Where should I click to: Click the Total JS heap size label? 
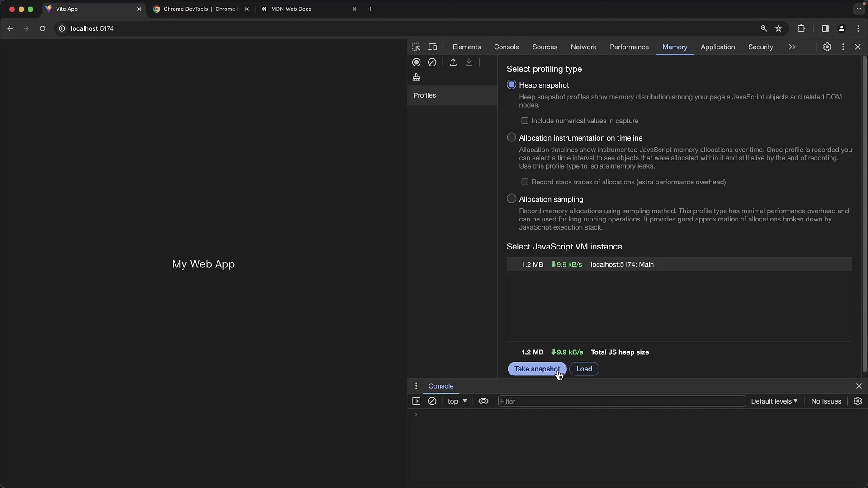[x=620, y=352]
